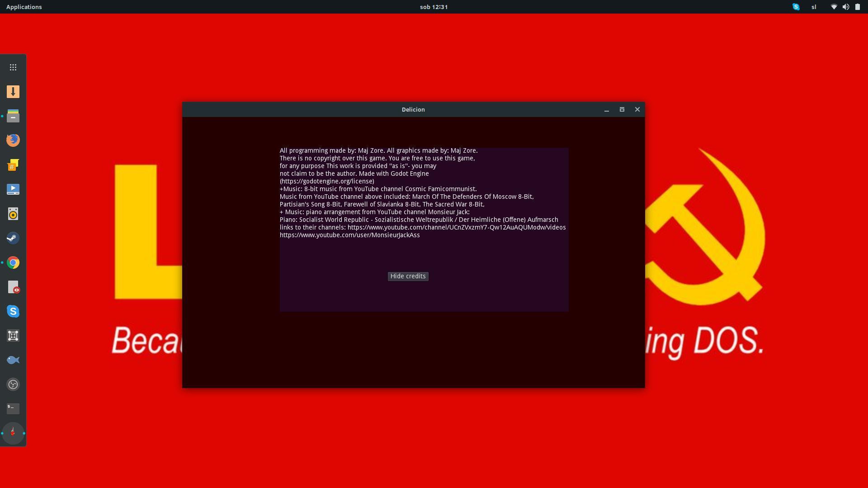Launch OBS Studio from the dock
This screenshot has height=488, width=868.
(x=13, y=385)
